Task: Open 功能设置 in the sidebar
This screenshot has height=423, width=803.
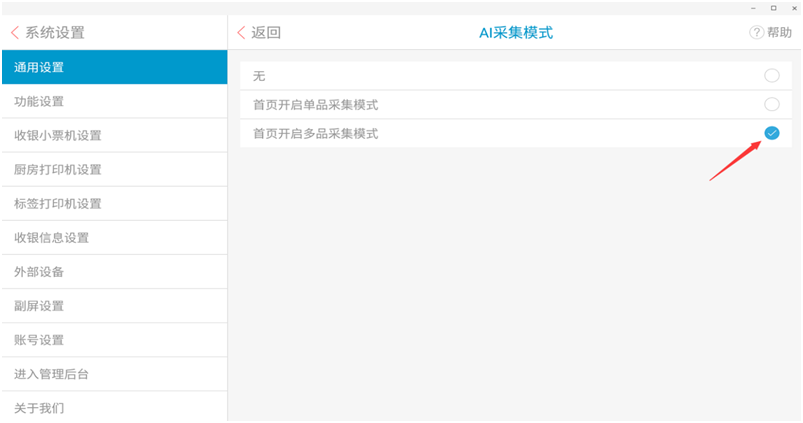Action: 114,102
